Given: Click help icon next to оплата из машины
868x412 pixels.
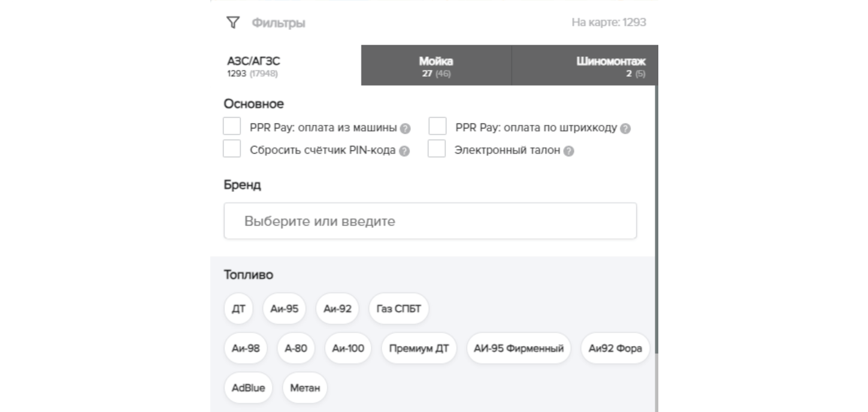Looking at the screenshot, I should click(406, 128).
